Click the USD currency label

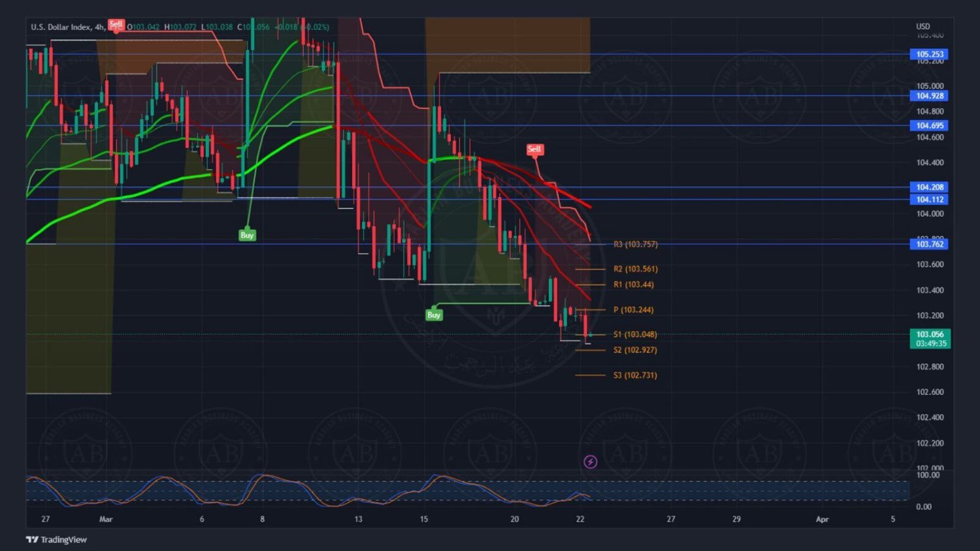click(x=923, y=27)
